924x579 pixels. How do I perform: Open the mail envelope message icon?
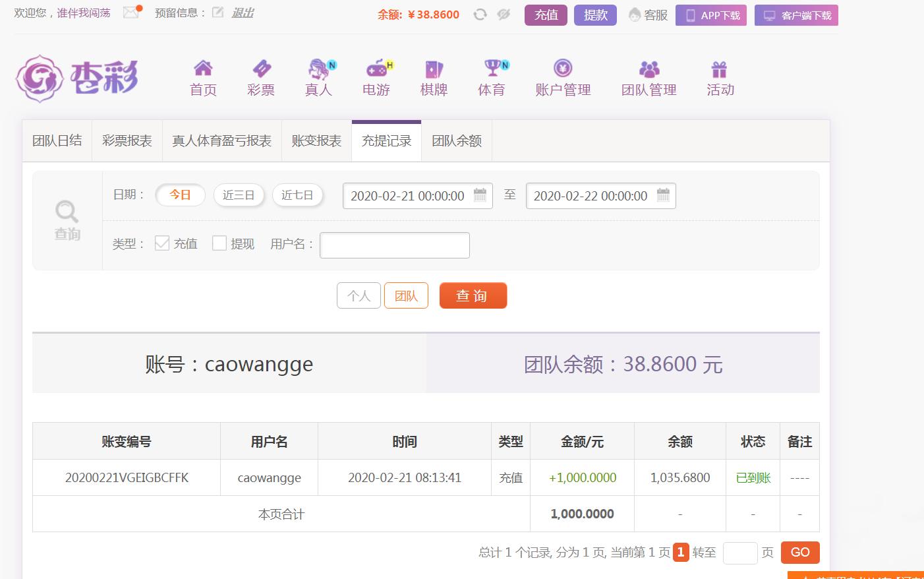click(131, 13)
